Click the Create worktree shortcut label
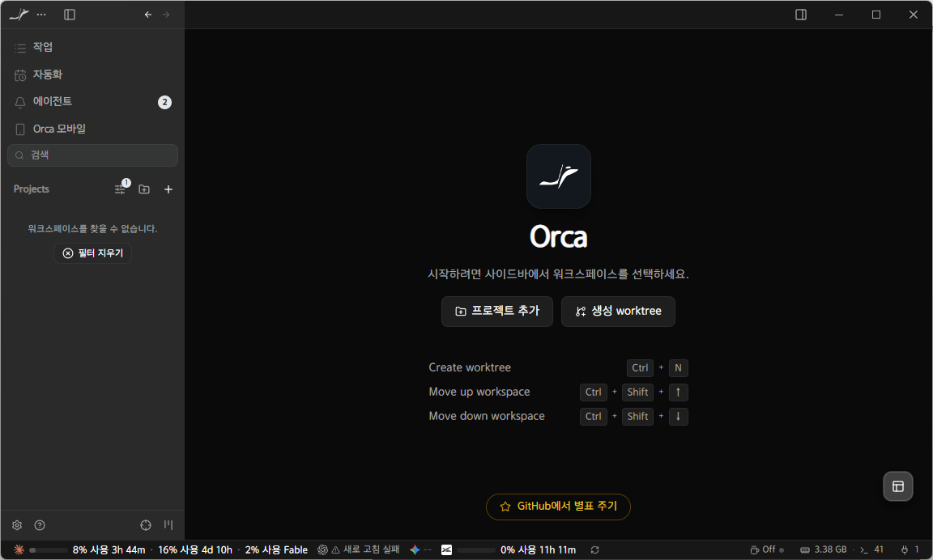The height and width of the screenshot is (560, 933). pyautogui.click(x=470, y=367)
